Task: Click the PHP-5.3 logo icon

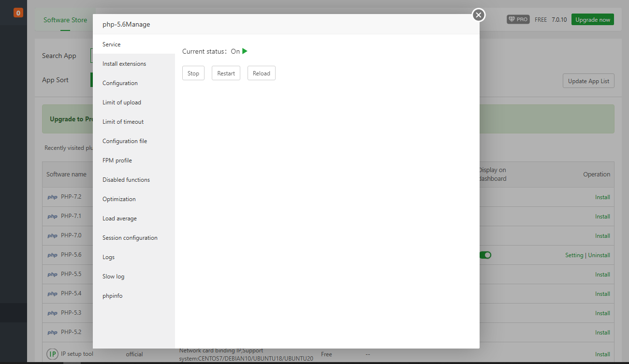Action: click(52, 313)
